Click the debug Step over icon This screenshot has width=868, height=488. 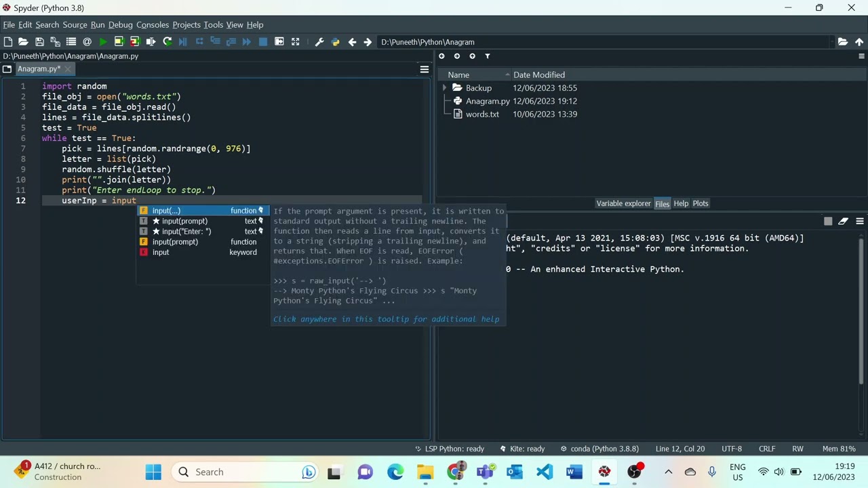pyautogui.click(x=199, y=42)
